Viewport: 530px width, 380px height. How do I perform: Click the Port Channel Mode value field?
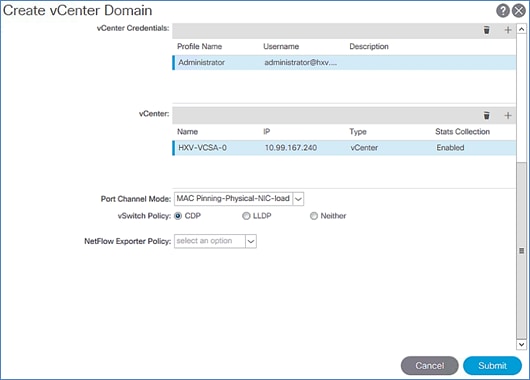pyautogui.click(x=233, y=199)
